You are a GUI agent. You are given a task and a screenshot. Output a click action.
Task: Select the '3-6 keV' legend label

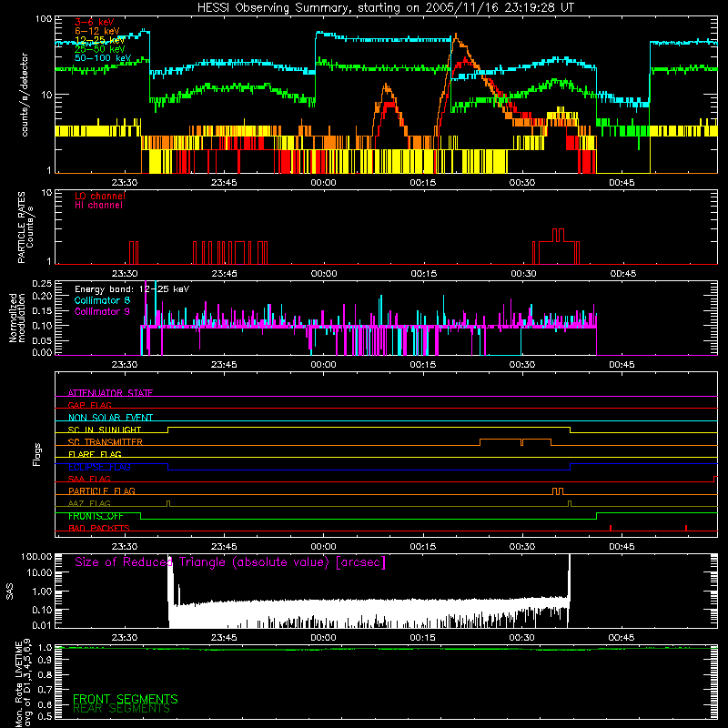click(95, 22)
